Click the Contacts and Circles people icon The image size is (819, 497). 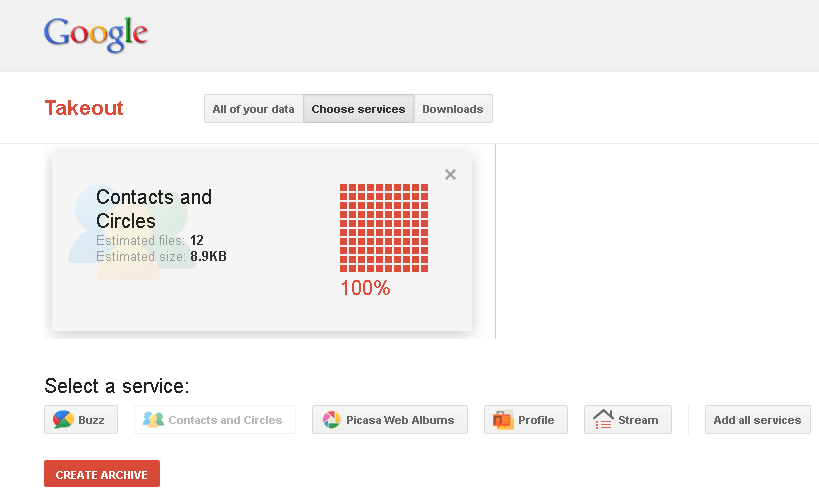tap(153, 420)
